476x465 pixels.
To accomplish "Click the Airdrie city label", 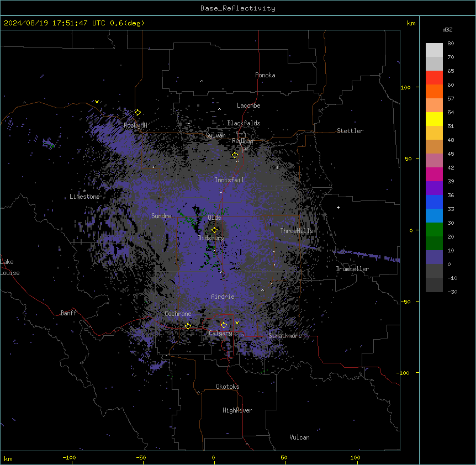I will click(x=223, y=297).
